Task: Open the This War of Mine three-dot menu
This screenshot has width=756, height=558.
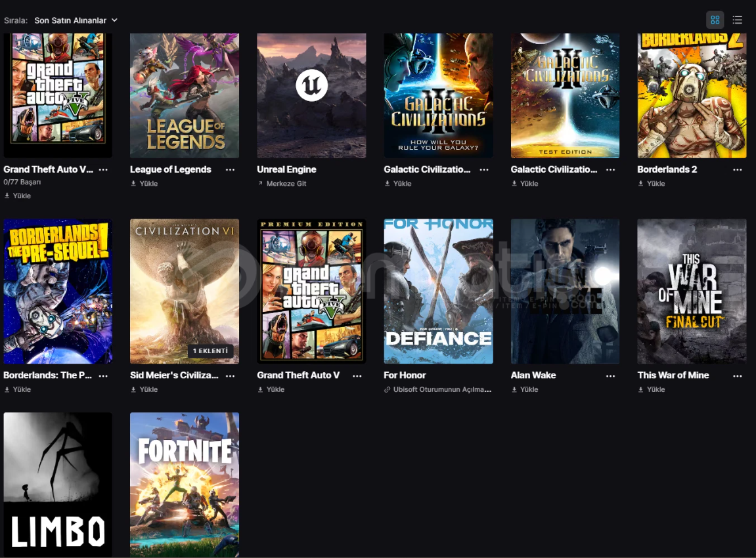Action: coord(737,376)
